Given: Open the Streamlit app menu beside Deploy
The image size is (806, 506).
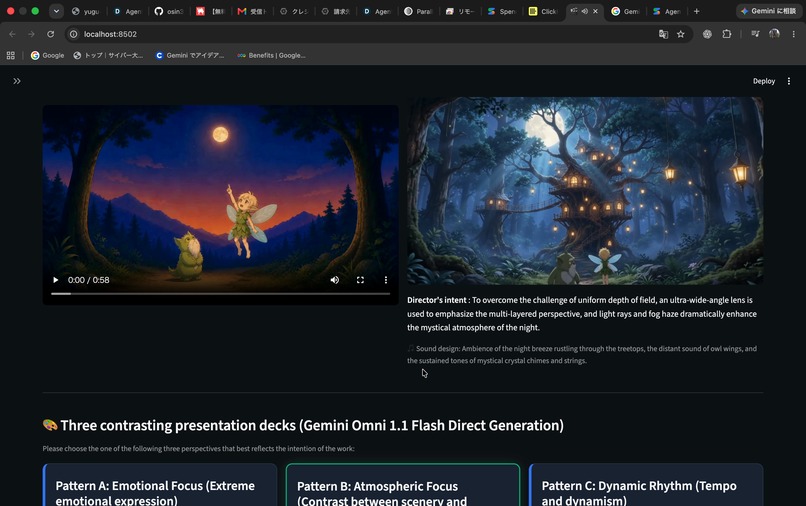Looking at the screenshot, I should (x=789, y=81).
